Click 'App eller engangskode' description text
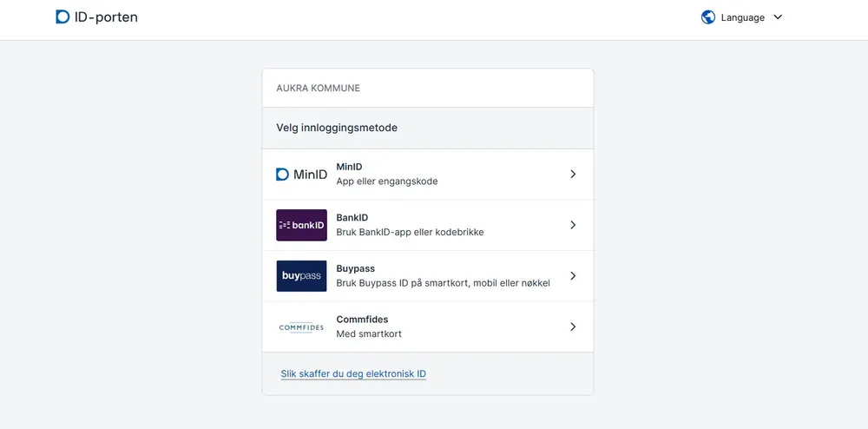This screenshot has width=868, height=429. 387,181
